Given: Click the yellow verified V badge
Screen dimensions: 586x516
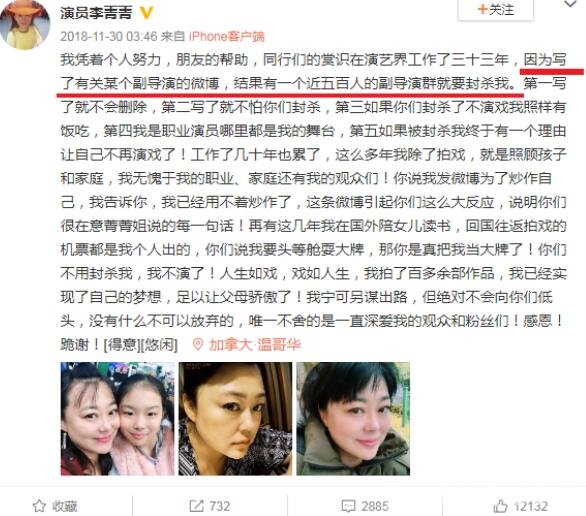Looking at the screenshot, I should click(146, 13).
